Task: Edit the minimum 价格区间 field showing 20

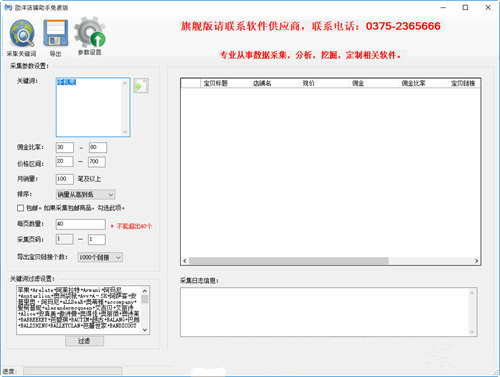Action: [65, 162]
